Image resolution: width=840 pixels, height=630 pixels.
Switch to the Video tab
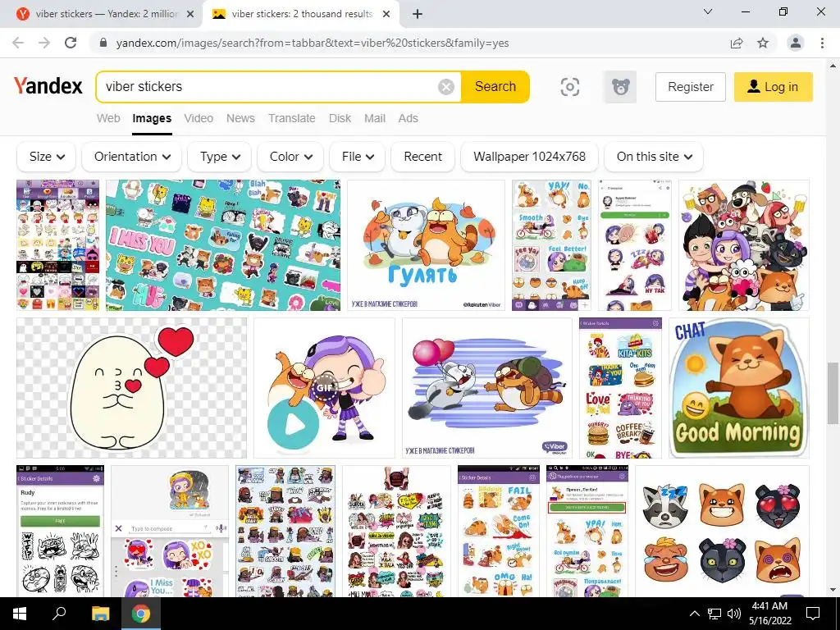pos(199,118)
